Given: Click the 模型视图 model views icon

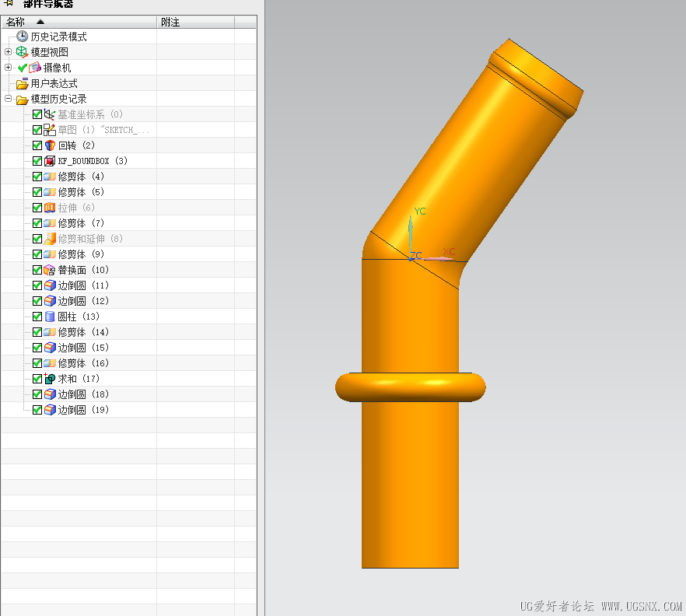Looking at the screenshot, I should 22,52.
